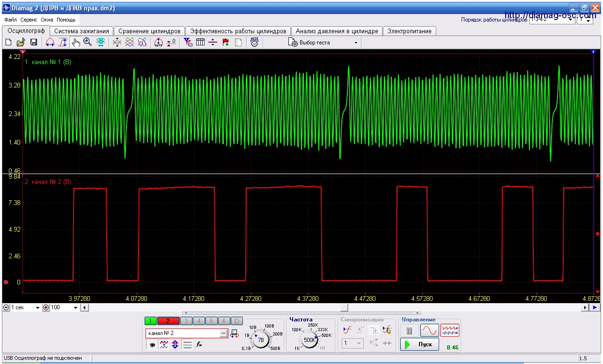Select the hand pan tool
The height and width of the screenshot is (364, 603).
[x=76, y=43]
